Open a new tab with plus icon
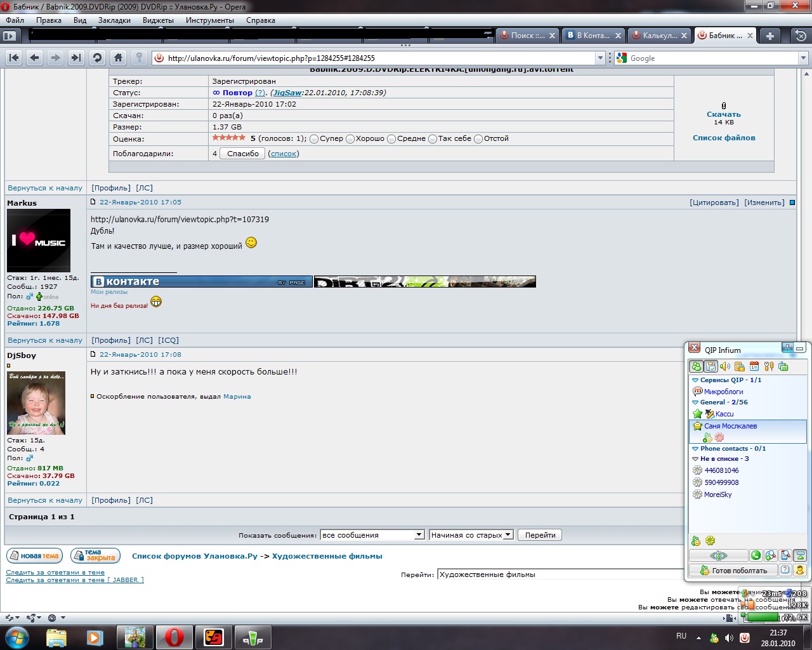Screen dimensions: 812x650 (769, 36)
